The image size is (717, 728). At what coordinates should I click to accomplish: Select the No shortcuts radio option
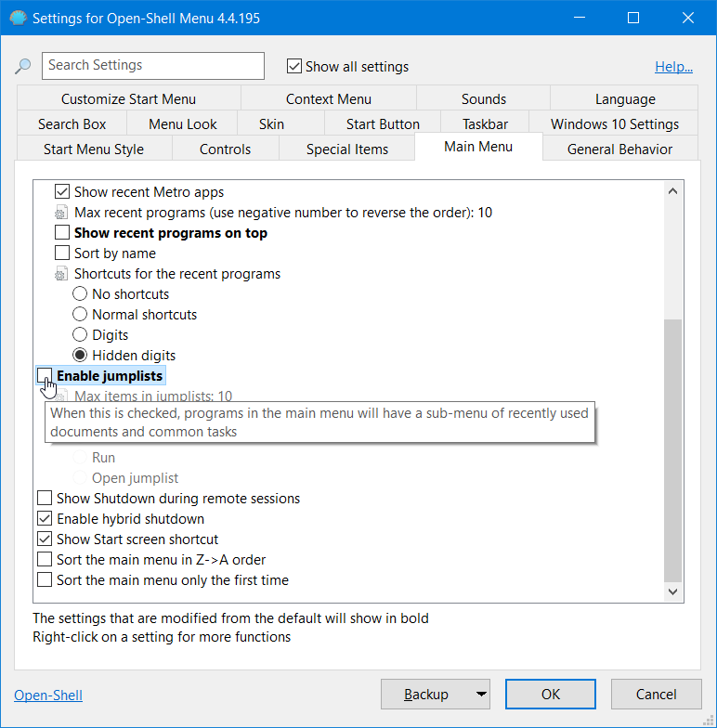(80, 293)
